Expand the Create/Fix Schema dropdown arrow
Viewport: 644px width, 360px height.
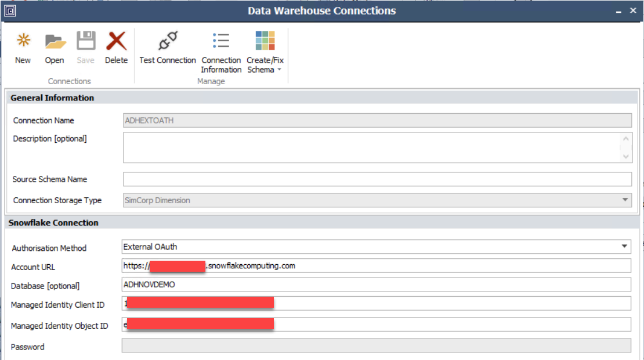coord(279,70)
